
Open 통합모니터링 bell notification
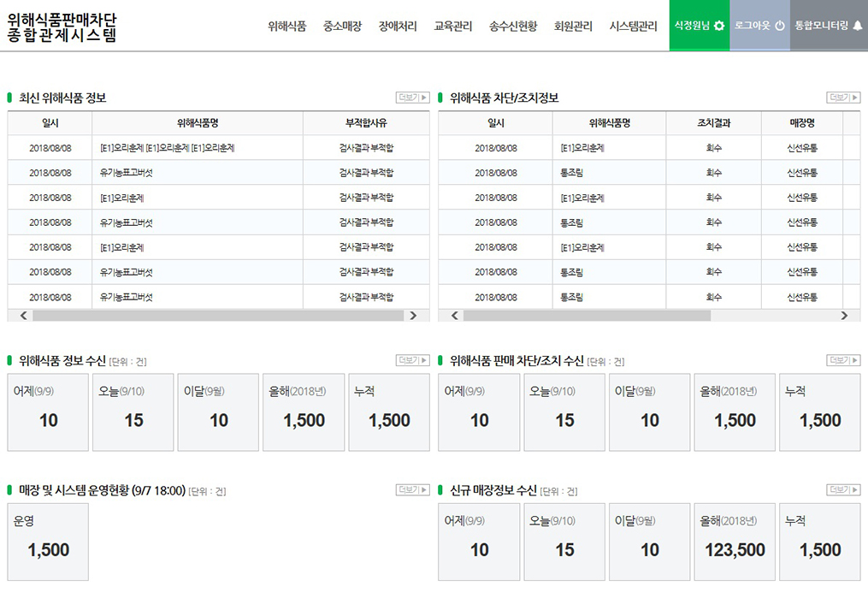coord(858,26)
